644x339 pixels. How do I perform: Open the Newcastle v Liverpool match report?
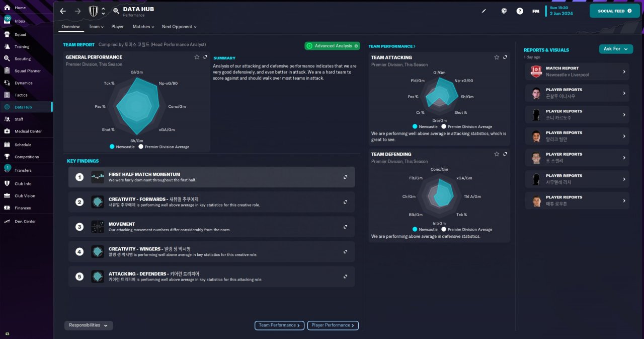577,72
